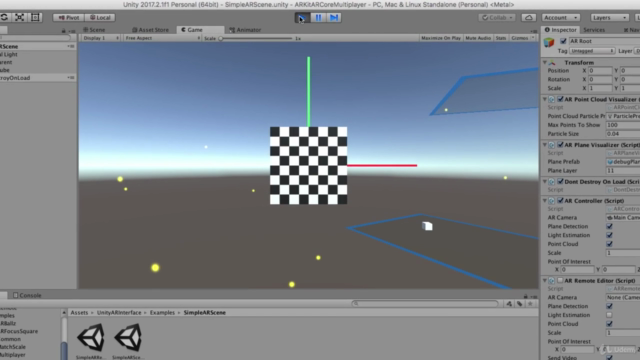The width and height of the screenshot is (640, 360).
Task: Select the first SimpleAR scene asset thumbnail
Action: [91, 338]
